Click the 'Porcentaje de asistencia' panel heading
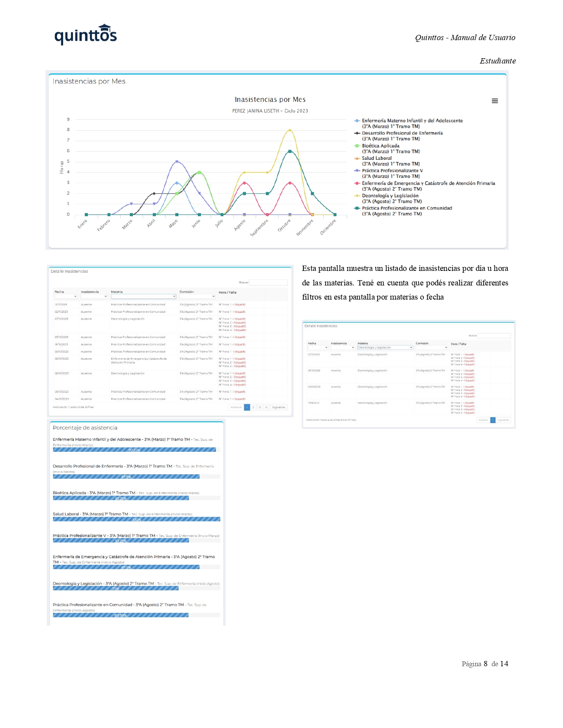Image resolution: width=563 pixels, height=728 pixels. click(85, 428)
